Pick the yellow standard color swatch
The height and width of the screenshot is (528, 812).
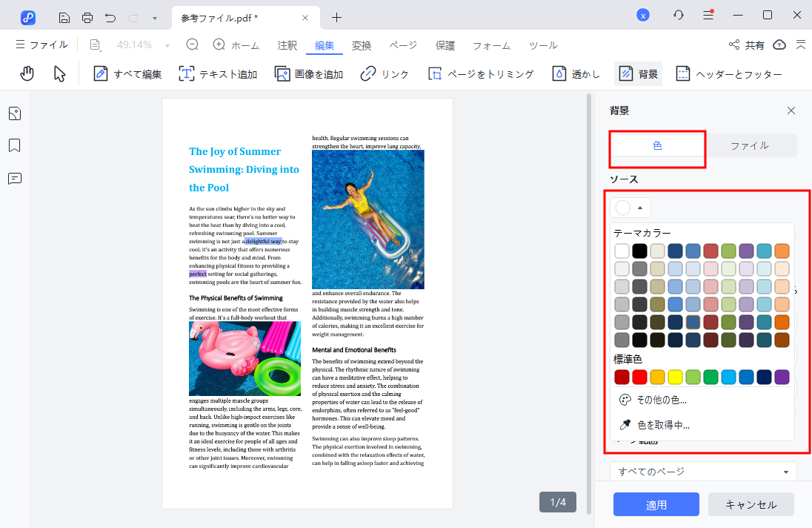675,377
